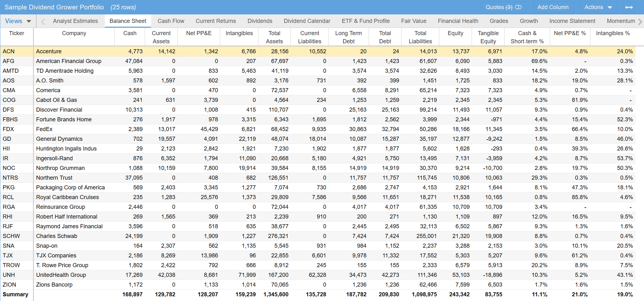The image size is (644, 301).
Task: Switch to Current Returns tab
Action: (216, 21)
